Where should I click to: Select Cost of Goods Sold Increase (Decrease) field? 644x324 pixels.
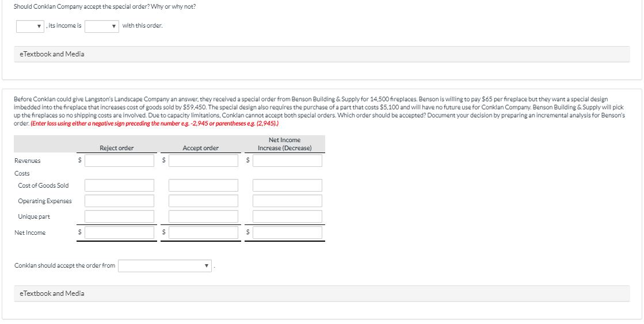point(288,185)
